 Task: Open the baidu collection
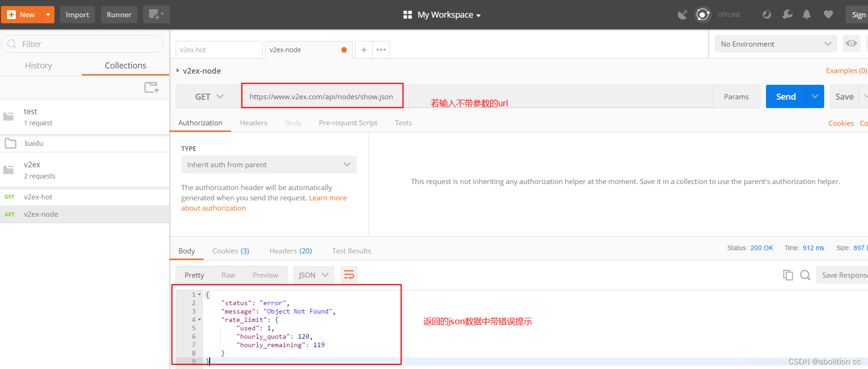click(x=84, y=143)
